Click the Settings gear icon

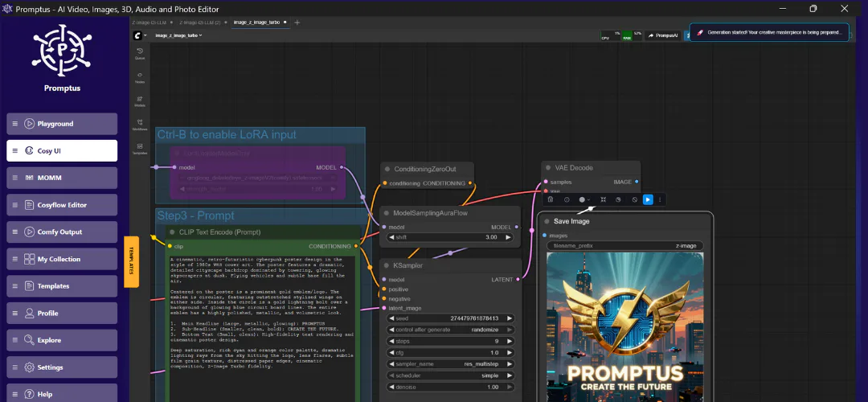tap(30, 367)
